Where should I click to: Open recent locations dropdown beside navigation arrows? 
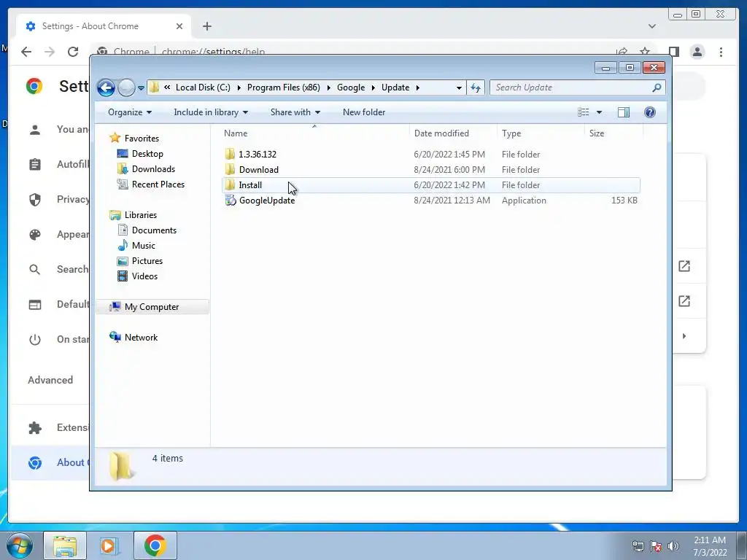pos(141,88)
